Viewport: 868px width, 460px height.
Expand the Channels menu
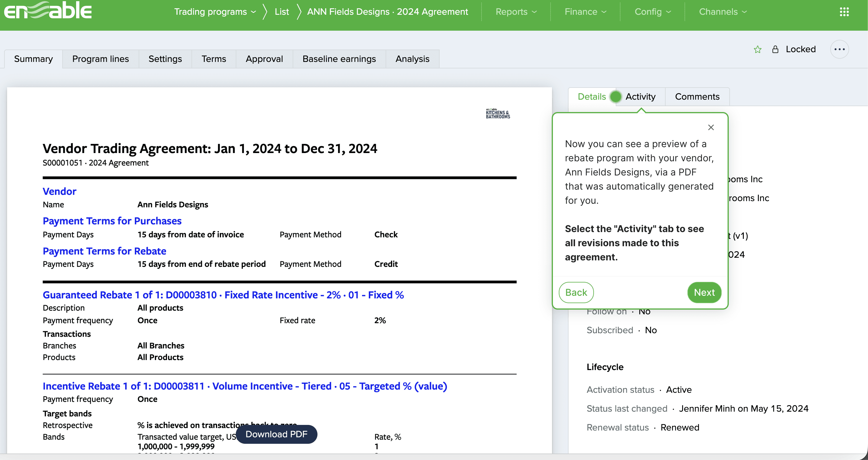pyautogui.click(x=723, y=12)
